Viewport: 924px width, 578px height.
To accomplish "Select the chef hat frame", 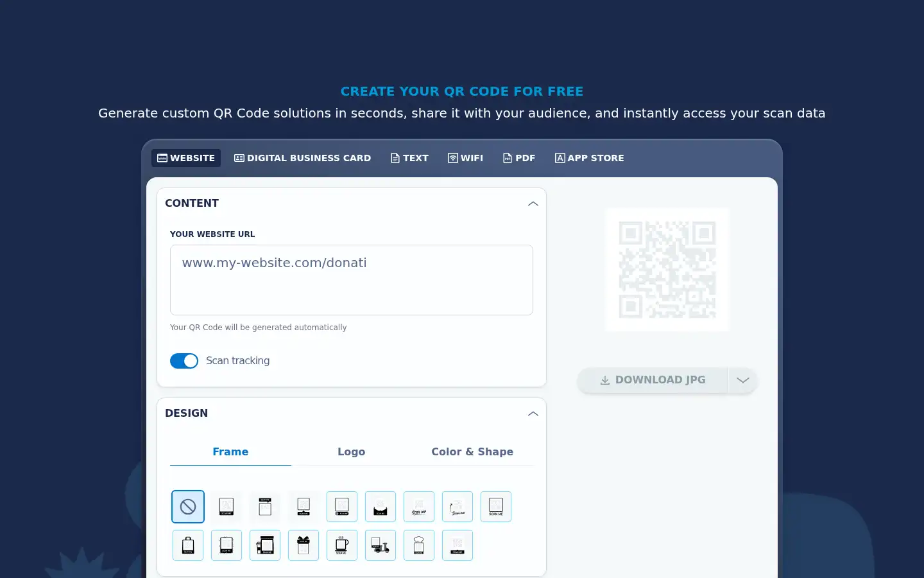I will point(419,545).
